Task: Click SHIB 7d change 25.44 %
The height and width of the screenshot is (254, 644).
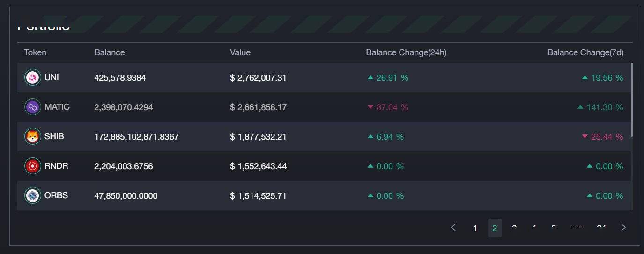Action: tap(602, 137)
